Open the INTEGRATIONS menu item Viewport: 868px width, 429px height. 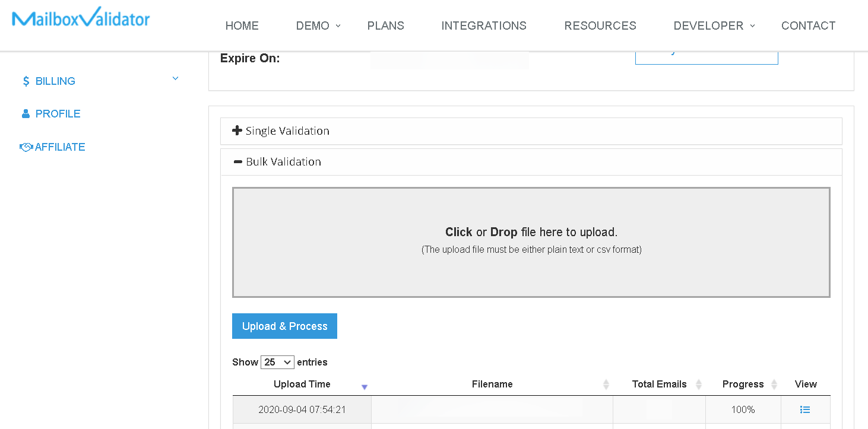pos(483,26)
